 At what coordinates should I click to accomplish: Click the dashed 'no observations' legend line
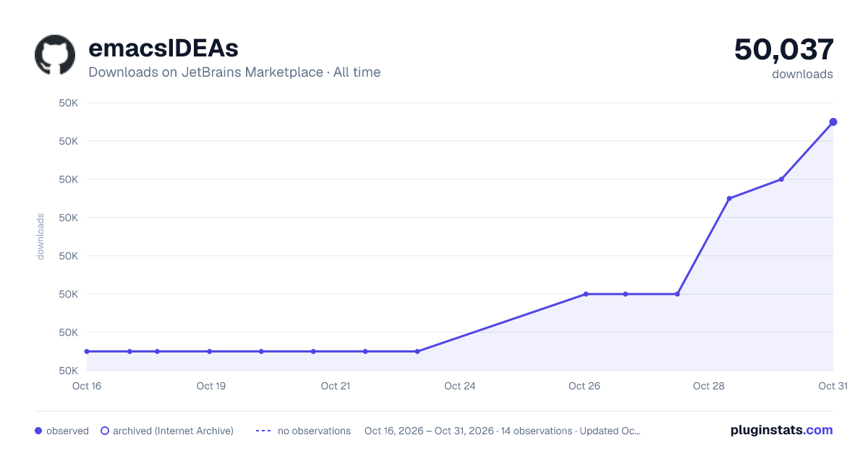pos(263,431)
